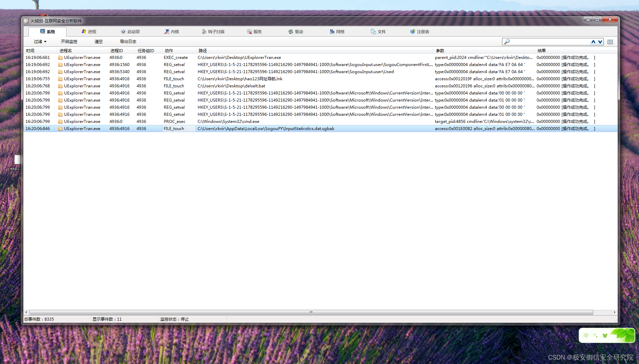Open the 文件 tab
The height and width of the screenshot is (364, 639).
click(378, 31)
